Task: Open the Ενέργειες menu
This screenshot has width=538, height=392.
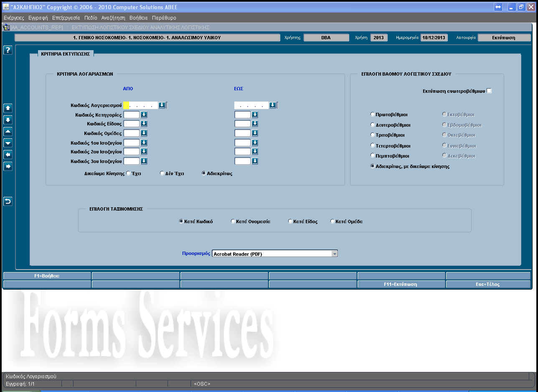Action: click(x=14, y=18)
